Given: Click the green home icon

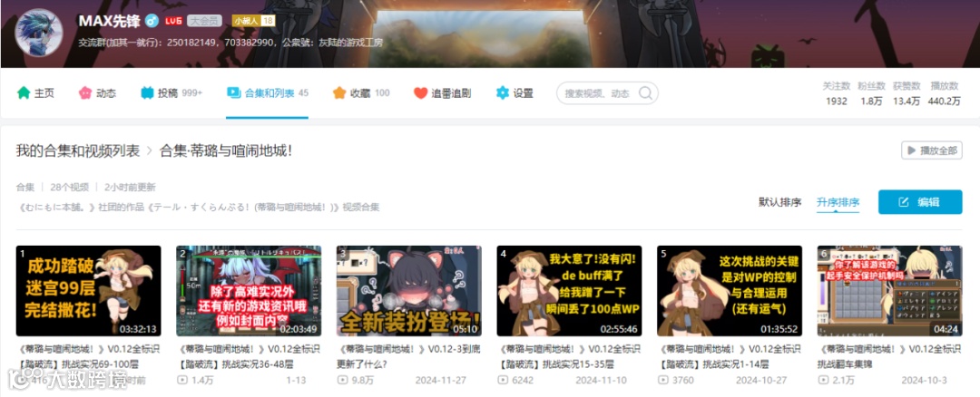Looking at the screenshot, I should 24,93.
